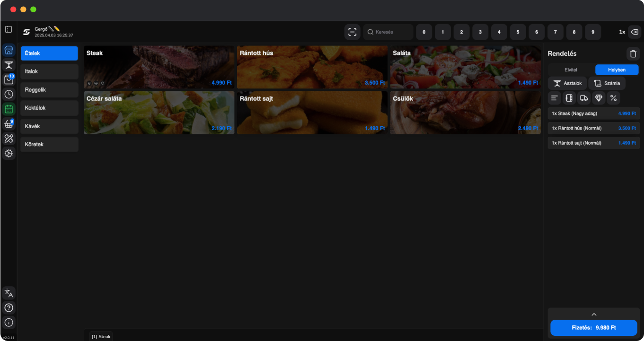Image resolution: width=644 pixels, height=341 pixels.
Task: Select the Helyben dine-in option
Action: tap(617, 70)
